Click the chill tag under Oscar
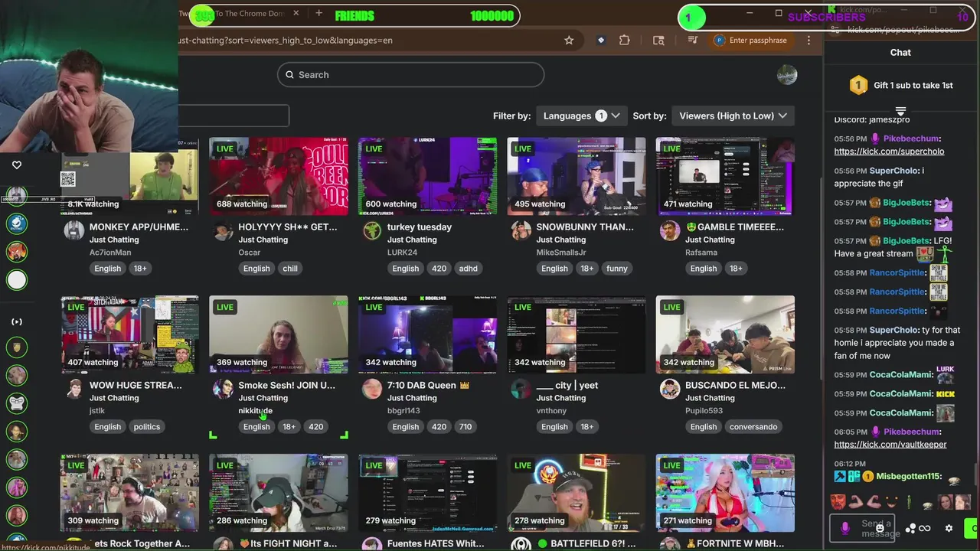Image resolution: width=980 pixels, height=551 pixels. [290, 269]
